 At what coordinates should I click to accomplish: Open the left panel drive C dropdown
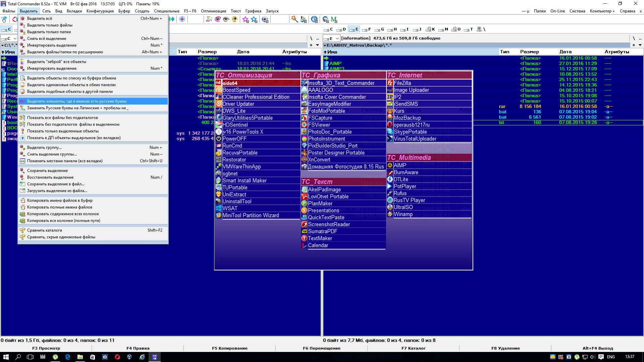9,39
